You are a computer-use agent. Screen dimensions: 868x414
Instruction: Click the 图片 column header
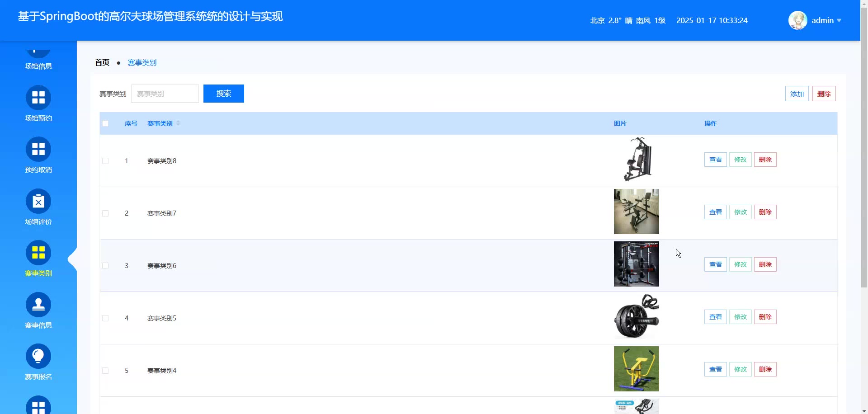(620, 123)
